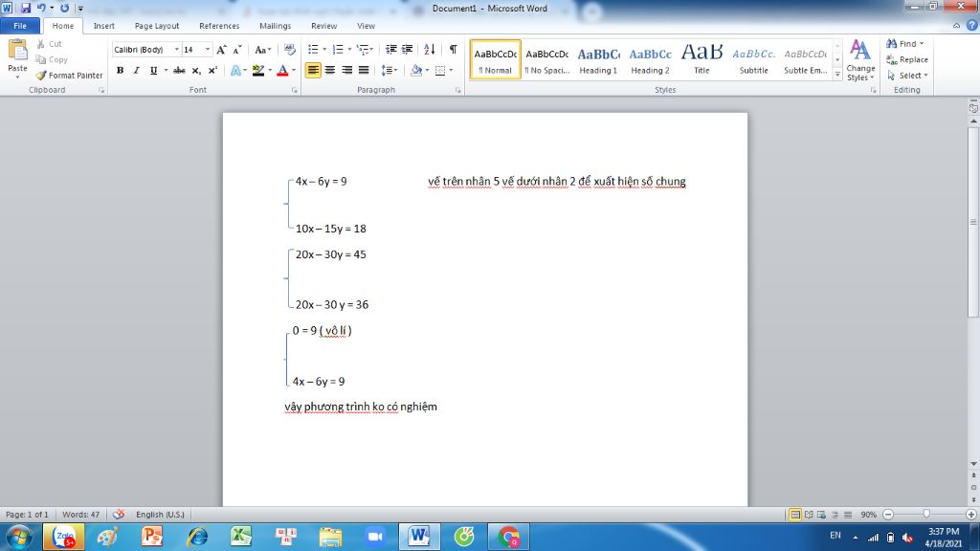Open Word Help question mark
This screenshot has height=551, width=980.
point(972,26)
